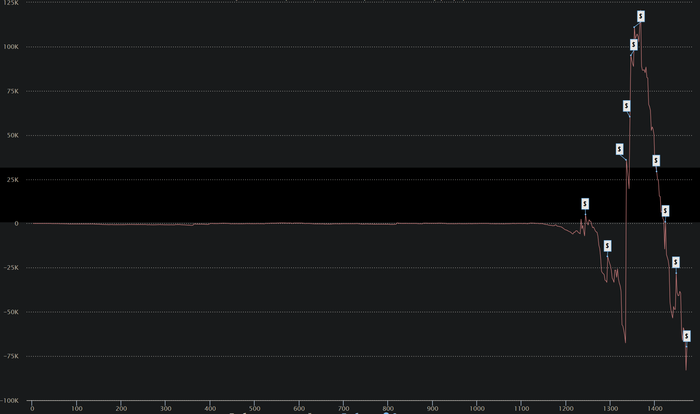Click the 25K y-axis label

point(12,180)
